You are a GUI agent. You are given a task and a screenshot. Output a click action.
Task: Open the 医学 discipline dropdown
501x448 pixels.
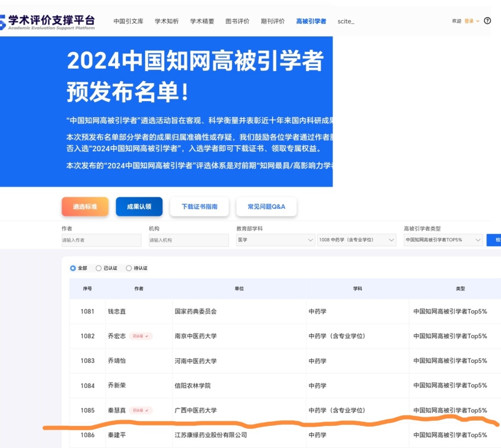click(x=276, y=240)
